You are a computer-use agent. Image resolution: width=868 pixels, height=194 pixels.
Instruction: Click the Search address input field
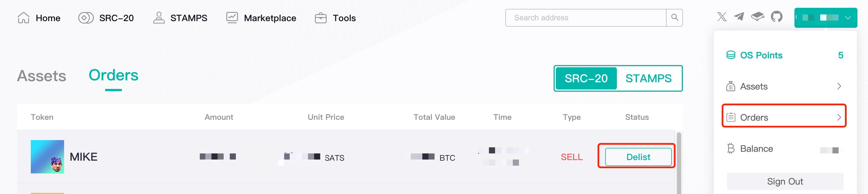586,18
